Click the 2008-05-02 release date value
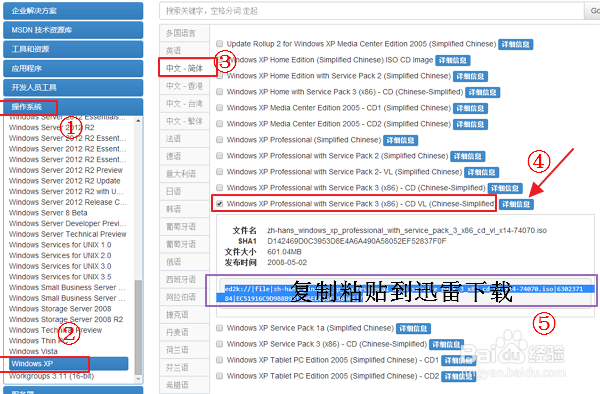Screen dimensions: 600x394 coord(287,262)
